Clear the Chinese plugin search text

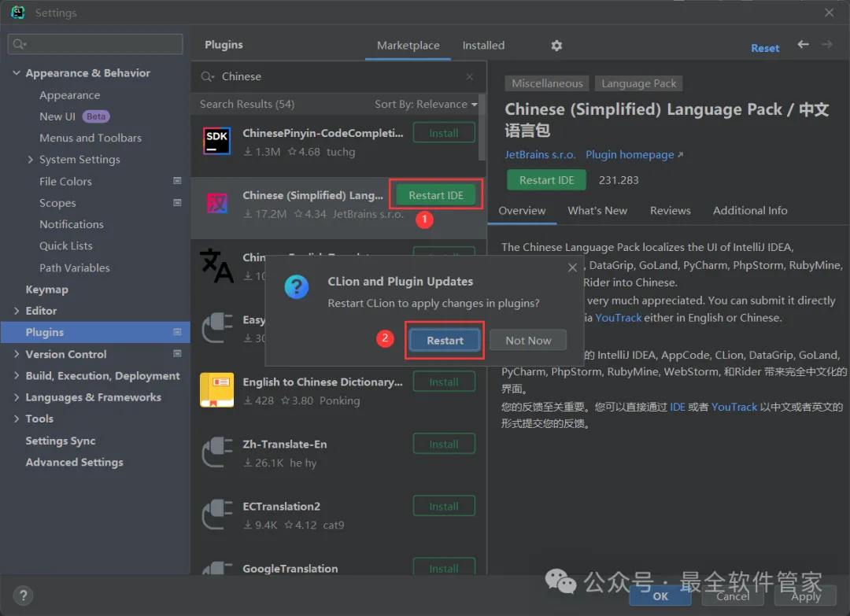click(469, 76)
